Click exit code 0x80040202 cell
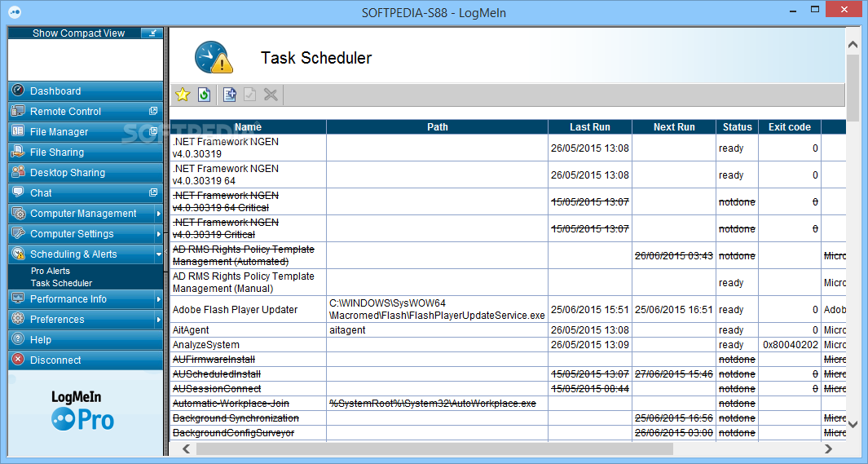Image resolution: width=868 pixels, height=464 pixels. (790, 344)
